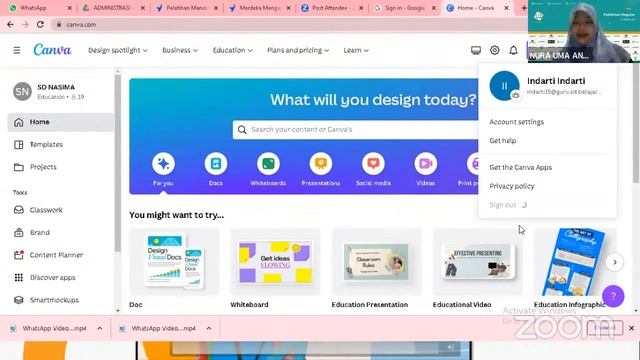Expand the Design spotlight dropdown
This screenshot has width=640, height=360.
click(118, 50)
